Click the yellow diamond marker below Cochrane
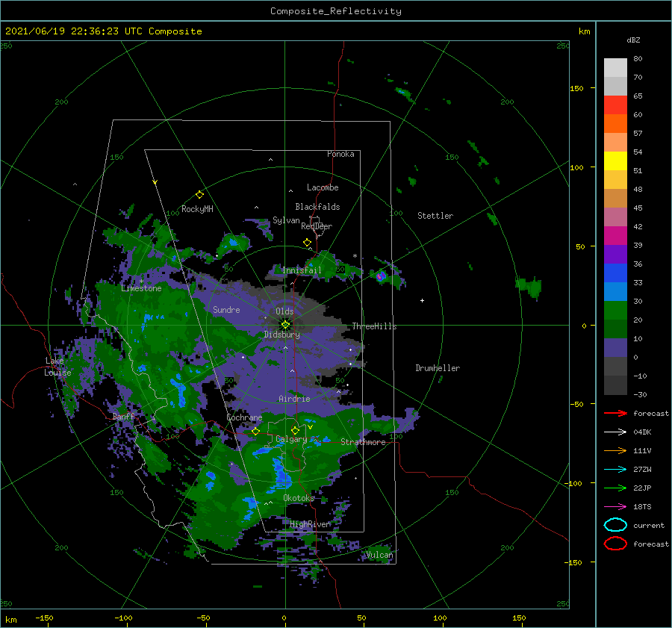Viewport: 672px width, 628px height. point(255,432)
